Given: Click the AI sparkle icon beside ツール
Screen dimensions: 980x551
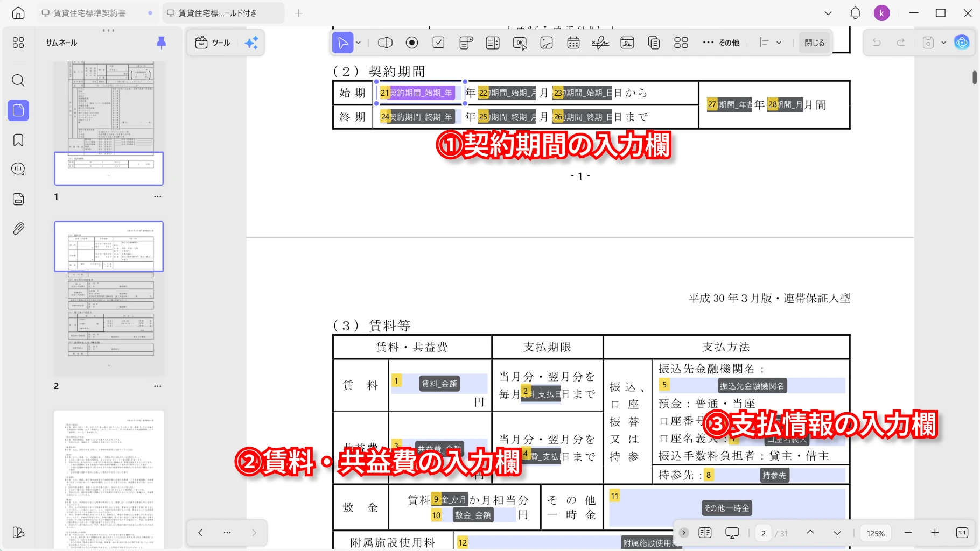Looking at the screenshot, I should (251, 43).
